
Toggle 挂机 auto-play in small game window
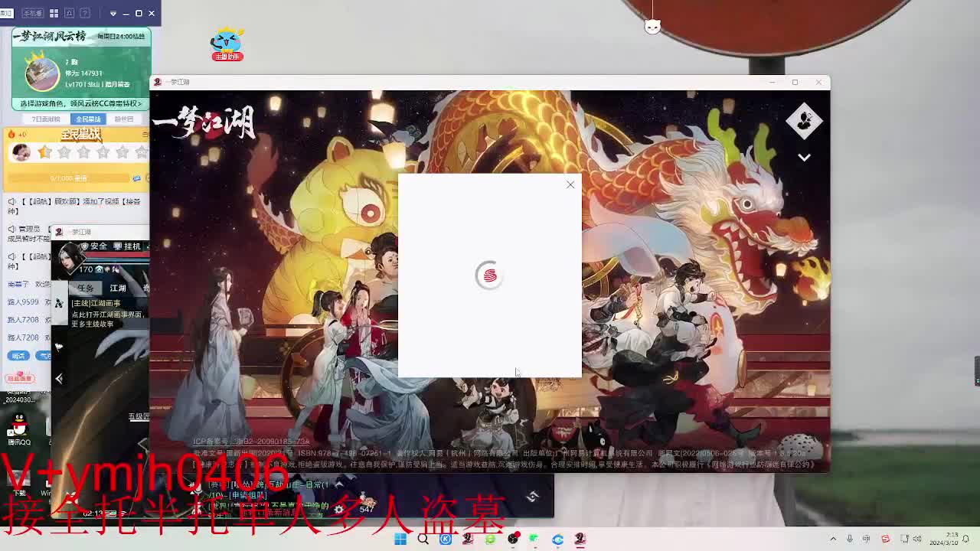tap(128, 246)
